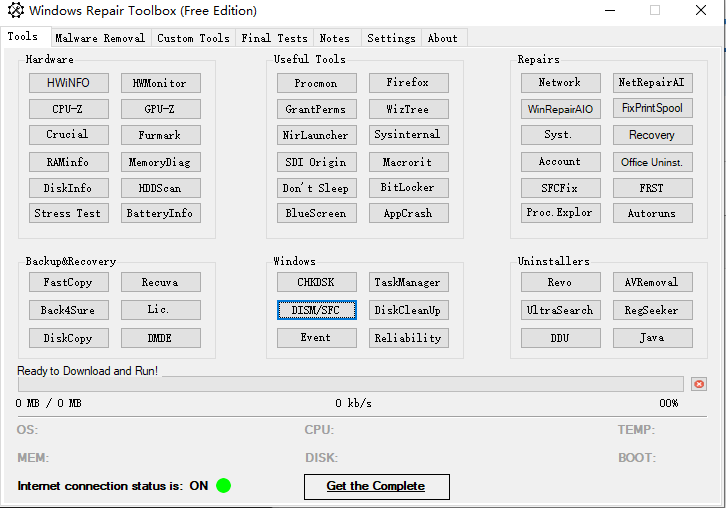Start GPU-Z
Screen dimensions: 726x508
tap(161, 109)
